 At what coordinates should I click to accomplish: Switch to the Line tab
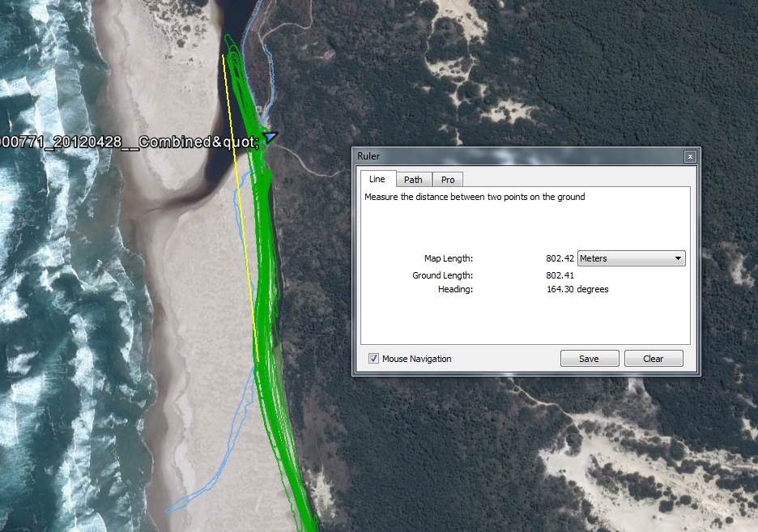click(x=377, y=179)
